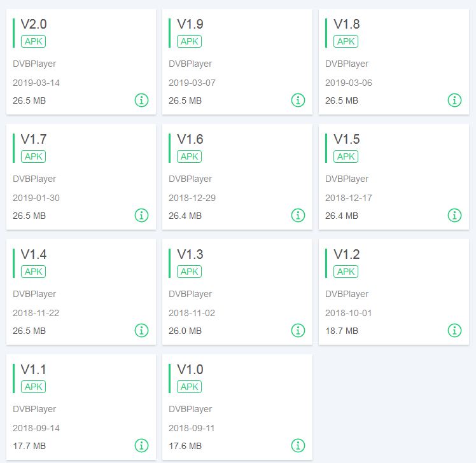This screenshot has height=463, width=476.
Task: Choose the V1.4 version title
Action: tap(34, 254)
